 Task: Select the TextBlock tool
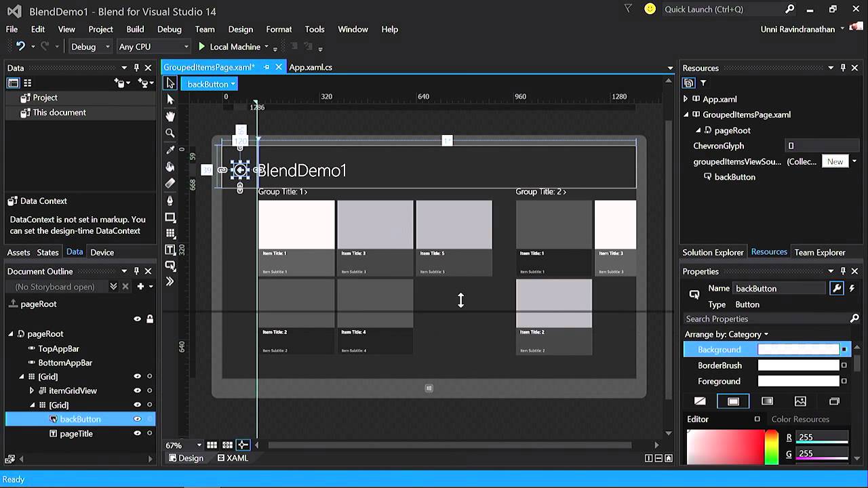click(170, 250)
